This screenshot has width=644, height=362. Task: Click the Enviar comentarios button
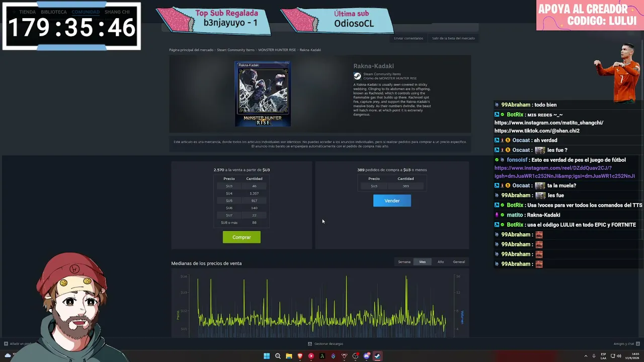point(408,38)
